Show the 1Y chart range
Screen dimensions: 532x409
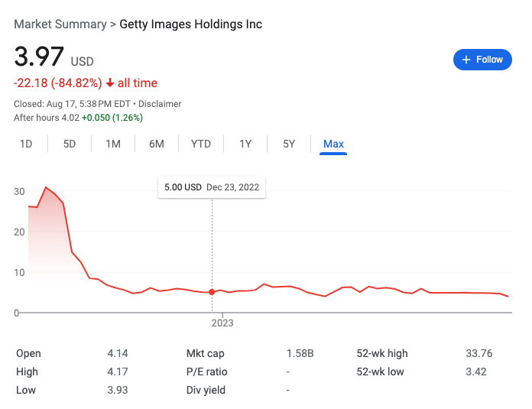click(245, 144)
